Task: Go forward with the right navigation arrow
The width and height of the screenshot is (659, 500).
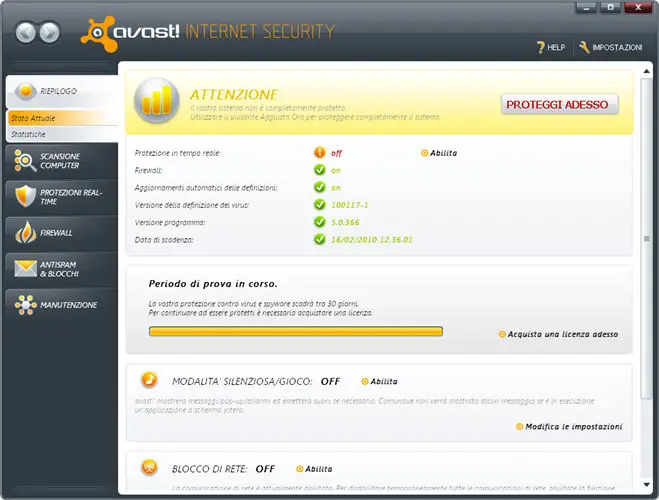Action: pos(50,32)
